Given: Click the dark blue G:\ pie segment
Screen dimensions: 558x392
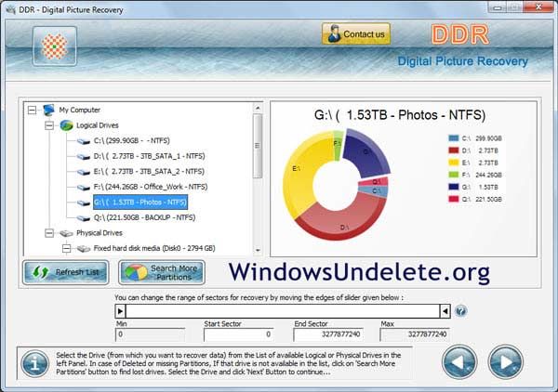Looking at the screenshot, I should point(366,154).
